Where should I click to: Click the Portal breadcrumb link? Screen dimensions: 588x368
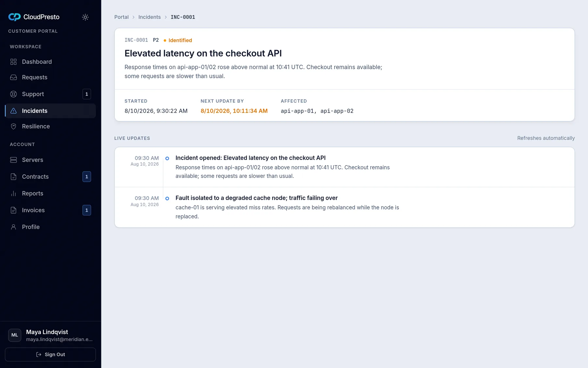(122, 17)
